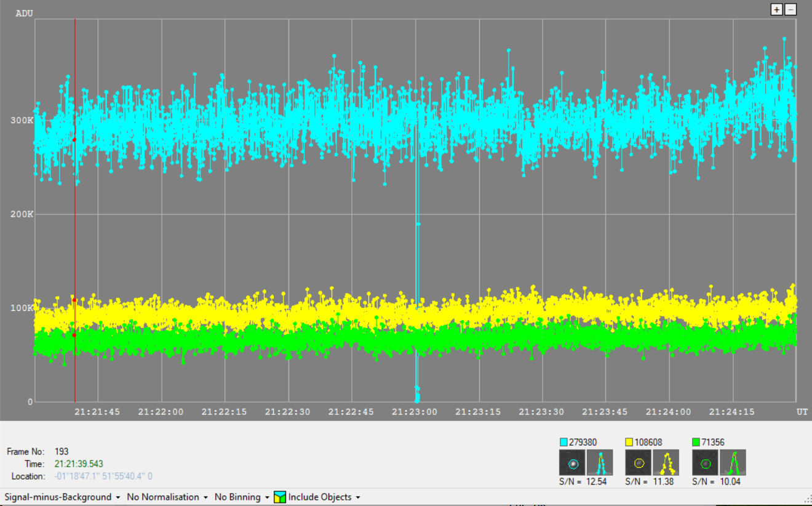Click the cyan star aperture thumbnail
Viewport: 812px width, 506px height.
pyautogui.click(x=572, y=463)
